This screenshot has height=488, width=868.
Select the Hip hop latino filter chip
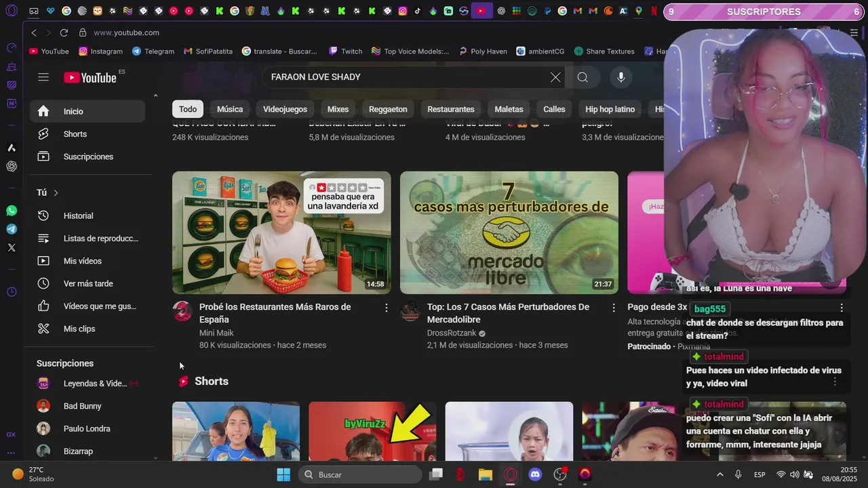pos(610,109)
